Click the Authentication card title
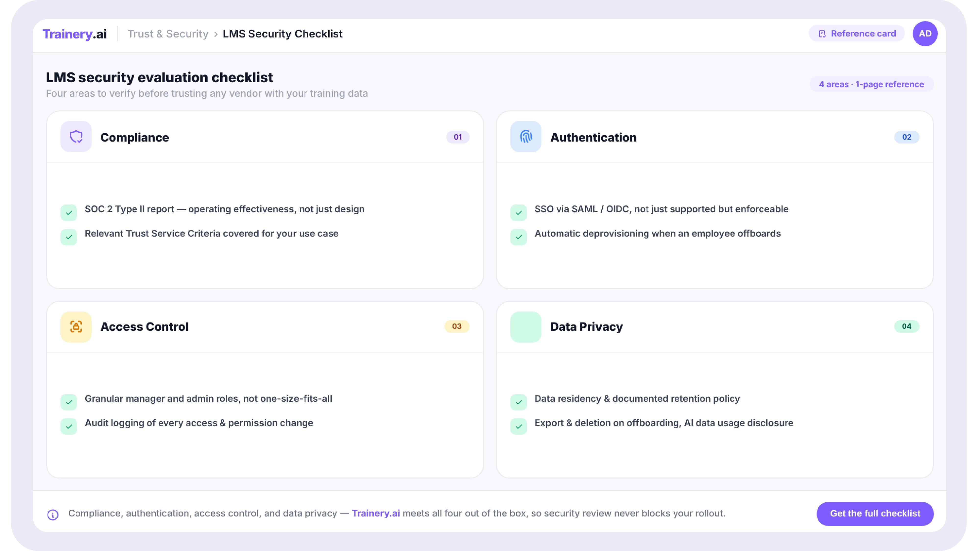The height and width of the screenshot is (551, 980). tap(593, 137)
